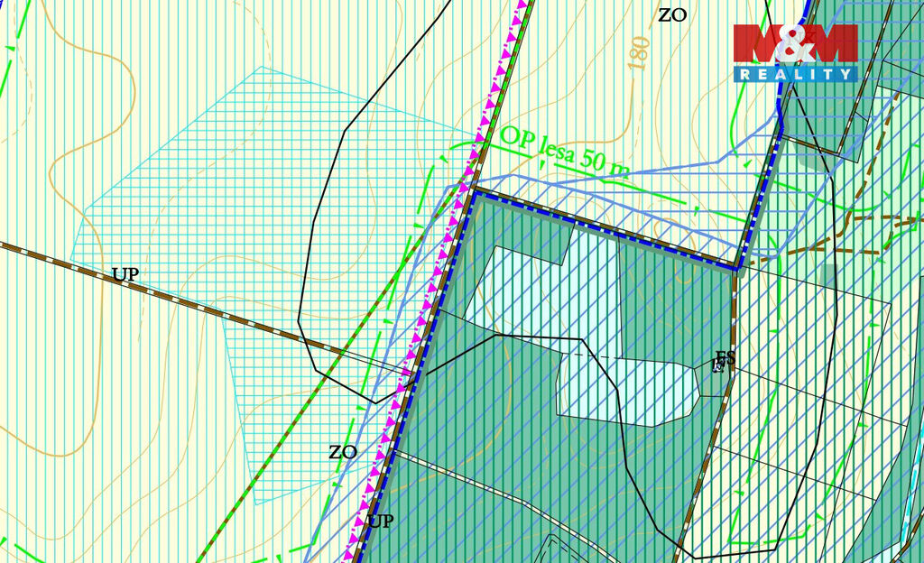
Task: Click the brown dashed road left of UP
Action: click(54, 255)
